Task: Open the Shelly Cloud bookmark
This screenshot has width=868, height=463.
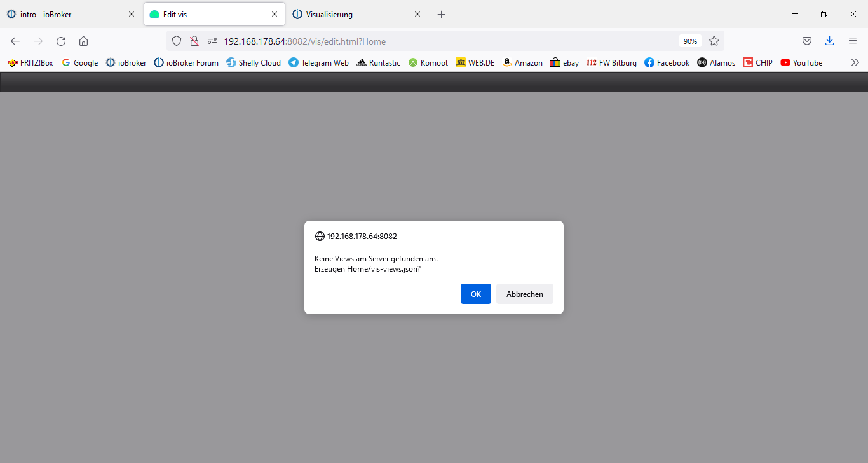Action: point(254,62)
